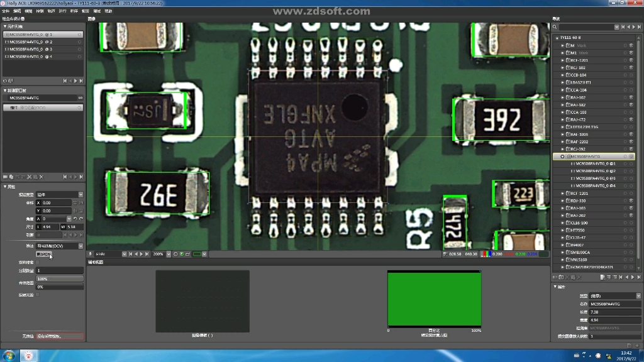Image resolution: width=644 pixels, height=362 pixels.
Task: Click the link icon beside MC9S08PA4VTG field
Action: pyautogui.click(x=80, y=98)
